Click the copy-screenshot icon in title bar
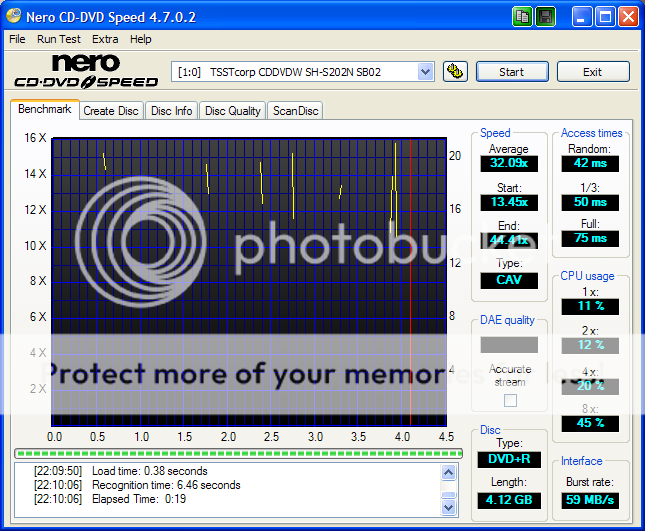The image size is (645, 531). (x=523, y=17)
